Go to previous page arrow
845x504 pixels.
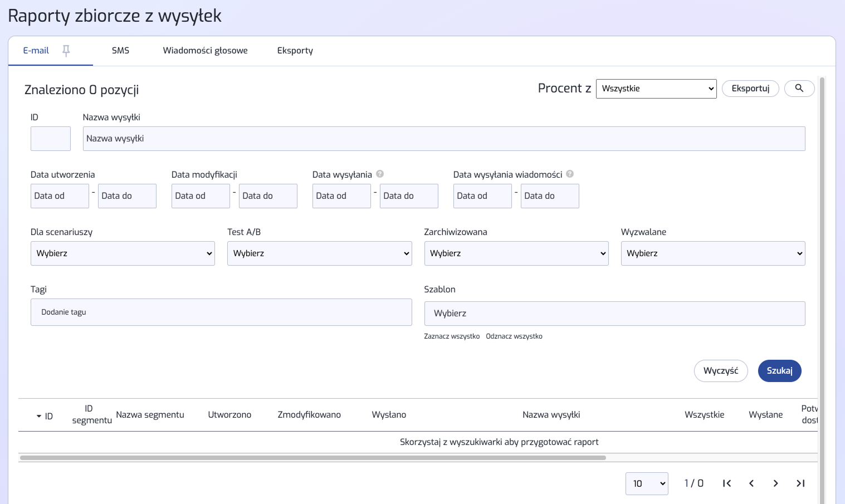pos(751,483)
